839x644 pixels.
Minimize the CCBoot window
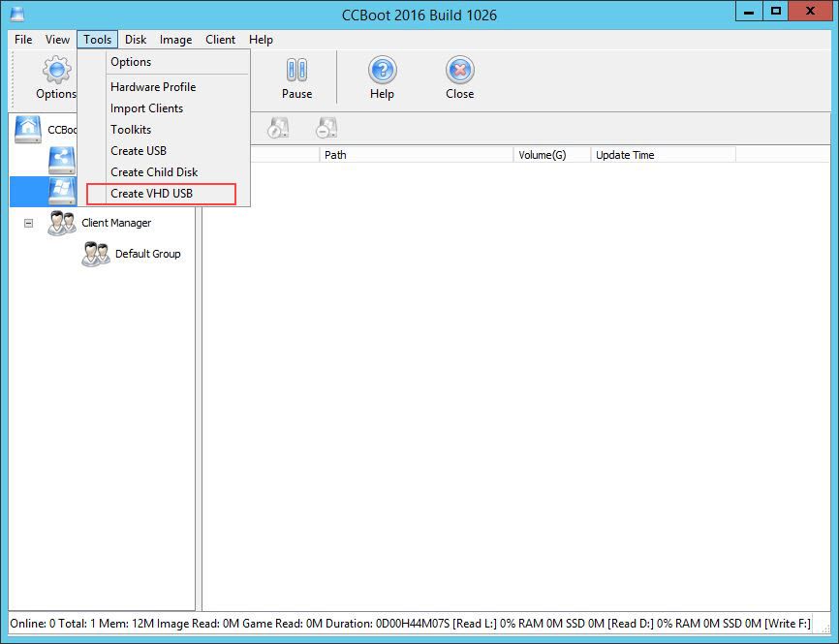coord(749,12)
